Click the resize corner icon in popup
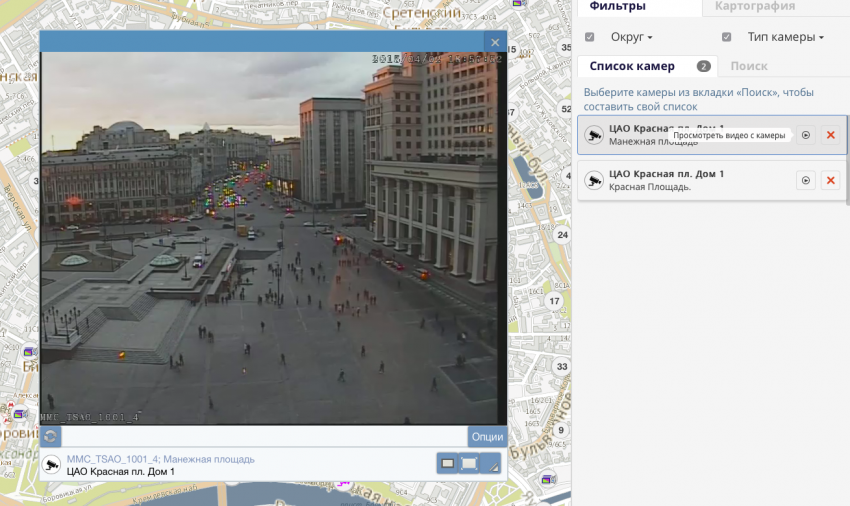The height and width of the screenshot is (506, 850). click(x=490, y=464)
